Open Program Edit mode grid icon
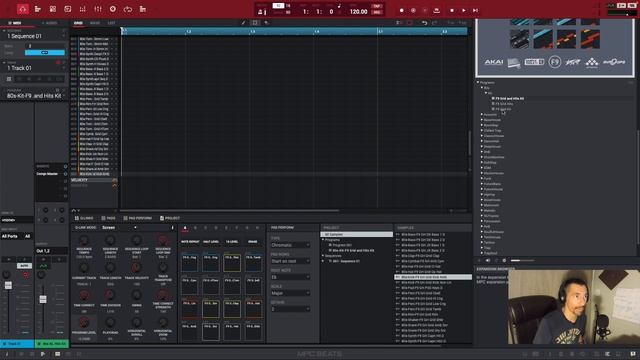Screen dimensions: 640x360 click(53, 9)
